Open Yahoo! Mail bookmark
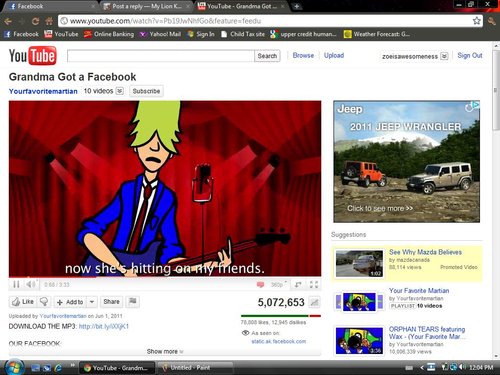Viewport: 500px width, 375px height. coord(160,34)
